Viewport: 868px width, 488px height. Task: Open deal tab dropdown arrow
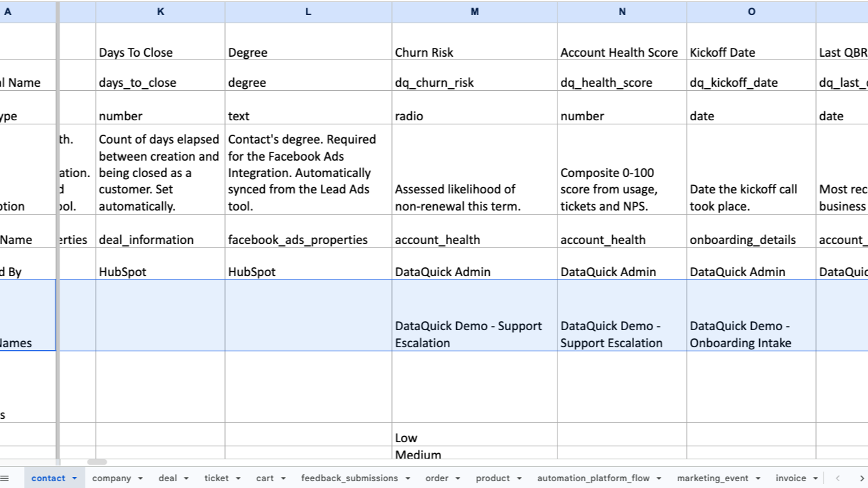point(186,478)
